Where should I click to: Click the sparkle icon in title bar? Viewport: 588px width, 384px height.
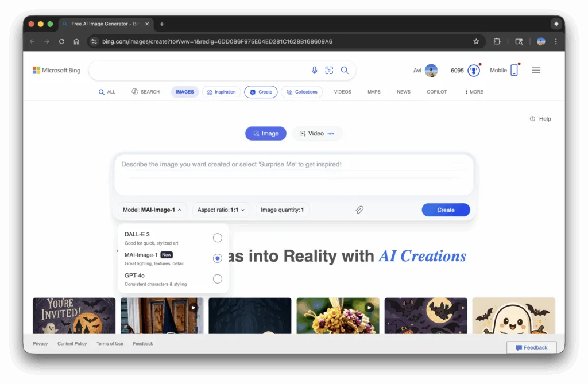(556, 24)
